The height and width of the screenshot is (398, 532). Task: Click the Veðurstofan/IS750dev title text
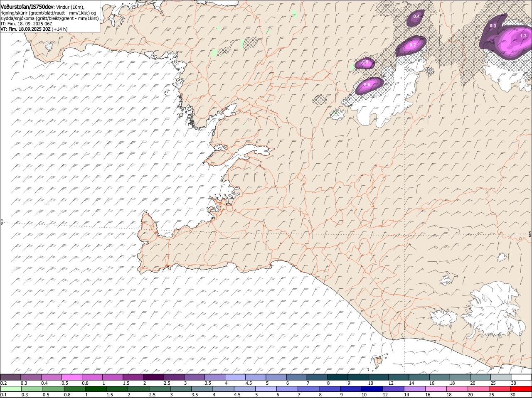pyautogui.click(x=27, y=6)
